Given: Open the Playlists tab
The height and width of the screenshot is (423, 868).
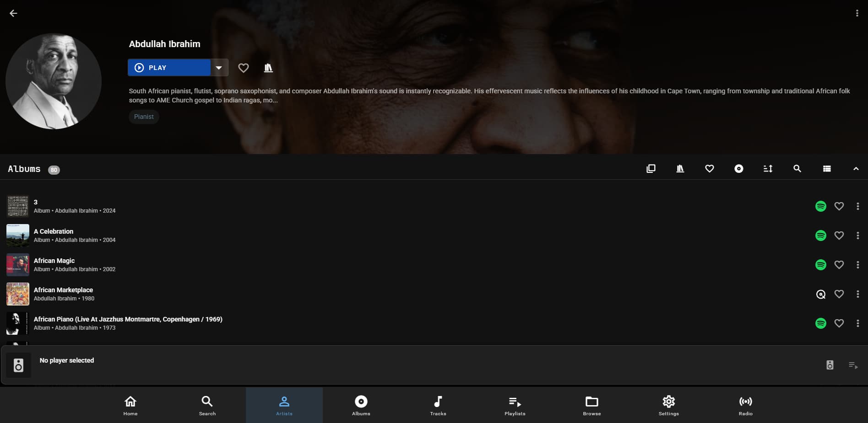Looking at the screenshot, I should 515,405.
